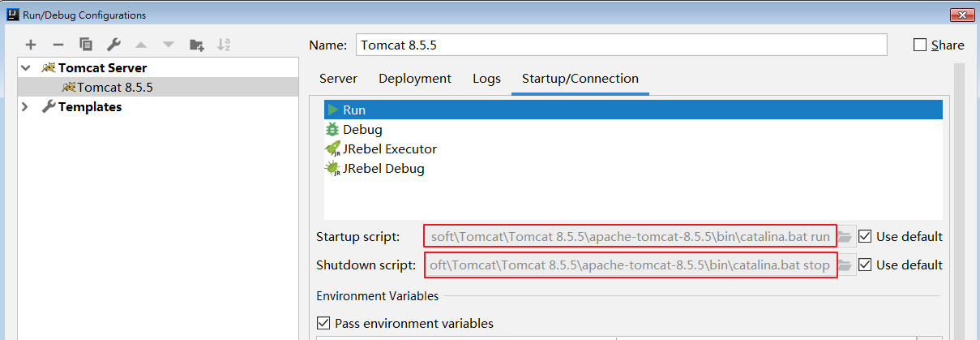This screenshot has height=340, width=980.
Task: Collapse the Tomcat Server tree node
Action: pos(26,68)
